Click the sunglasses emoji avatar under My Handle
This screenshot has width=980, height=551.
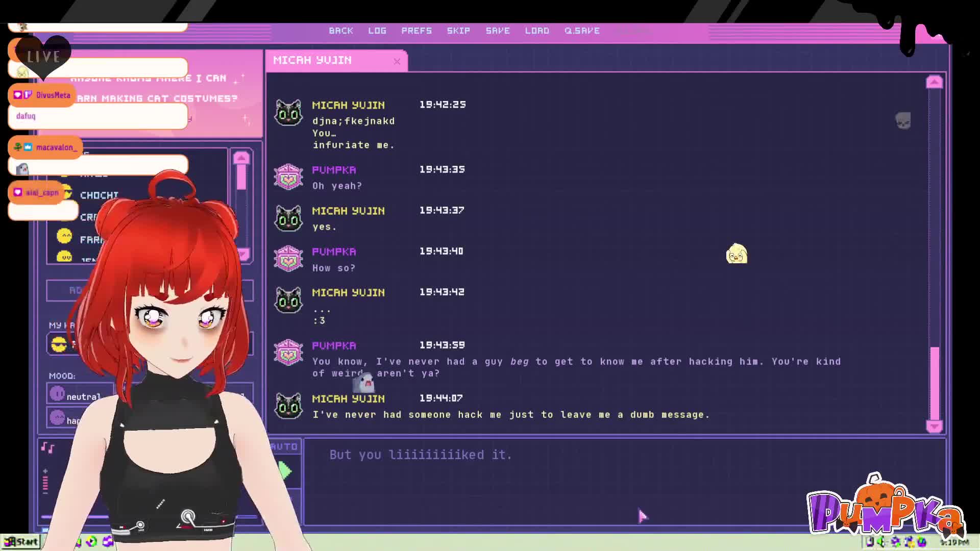59,344
